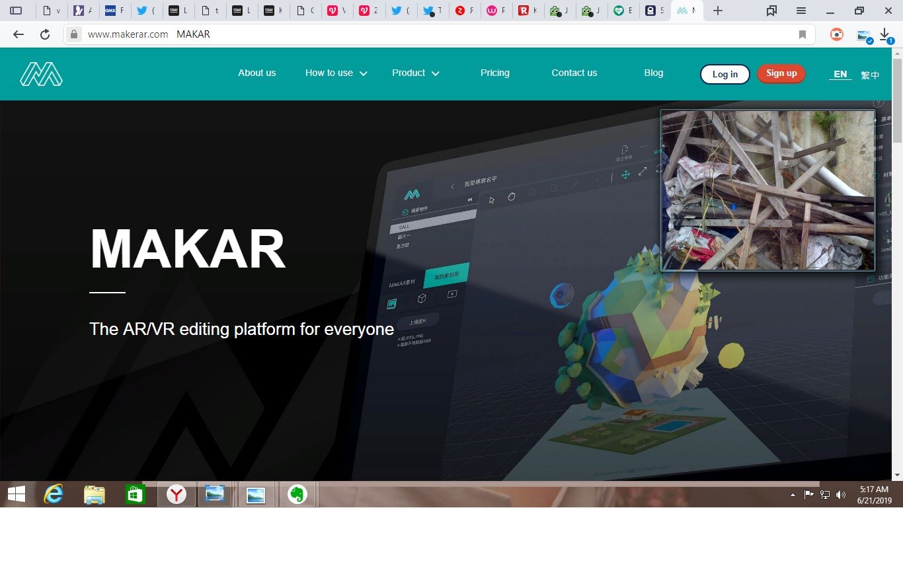Click the lock icon in address bar
Viewport: 903px width, 588px height.
pos(74,34)
